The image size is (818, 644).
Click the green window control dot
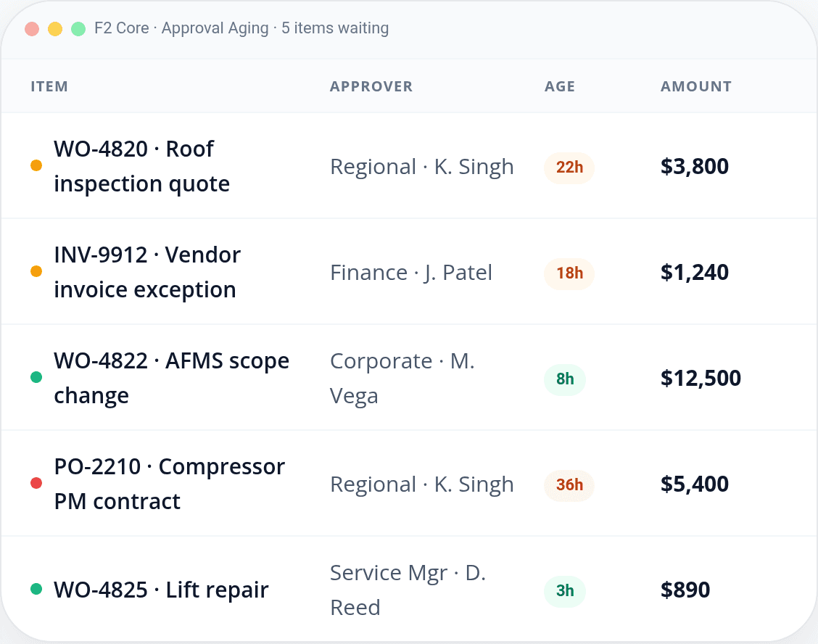[78, 28]
